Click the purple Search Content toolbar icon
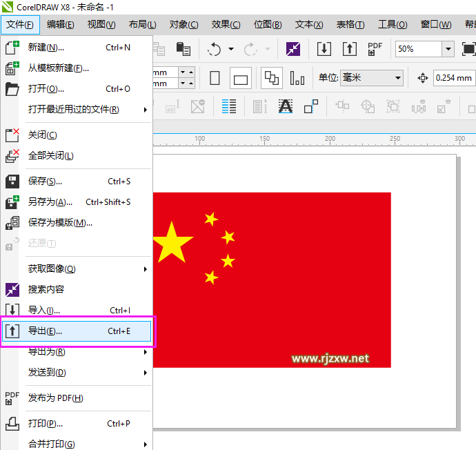Image resolution: width=476 pixels, height=450 pixels. pos(293,49)
